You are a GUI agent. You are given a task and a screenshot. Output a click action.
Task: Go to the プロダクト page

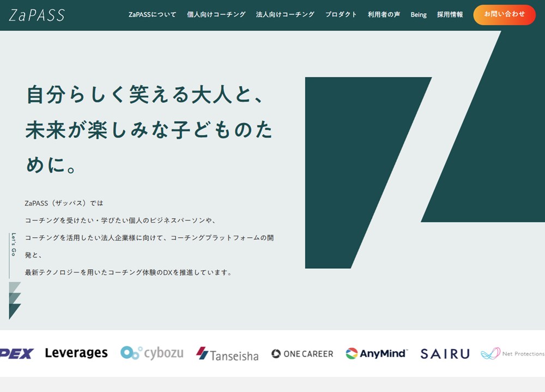[341, 15]
